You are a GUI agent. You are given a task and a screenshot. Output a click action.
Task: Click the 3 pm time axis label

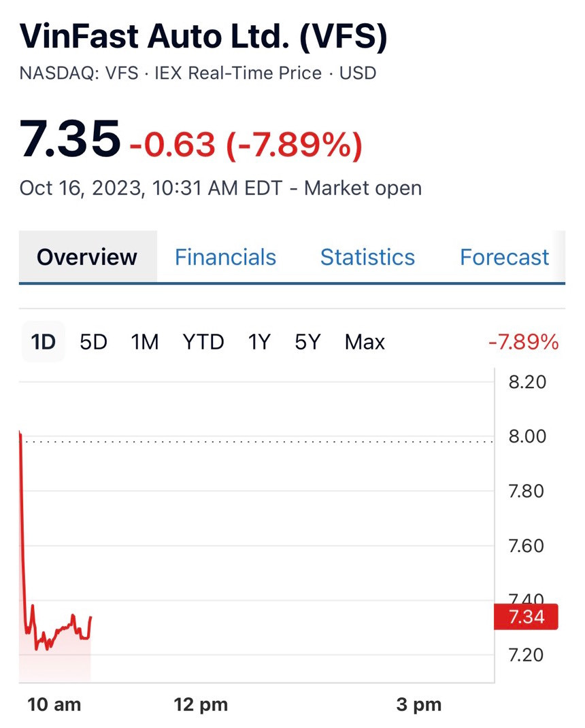tap(418, 705)
